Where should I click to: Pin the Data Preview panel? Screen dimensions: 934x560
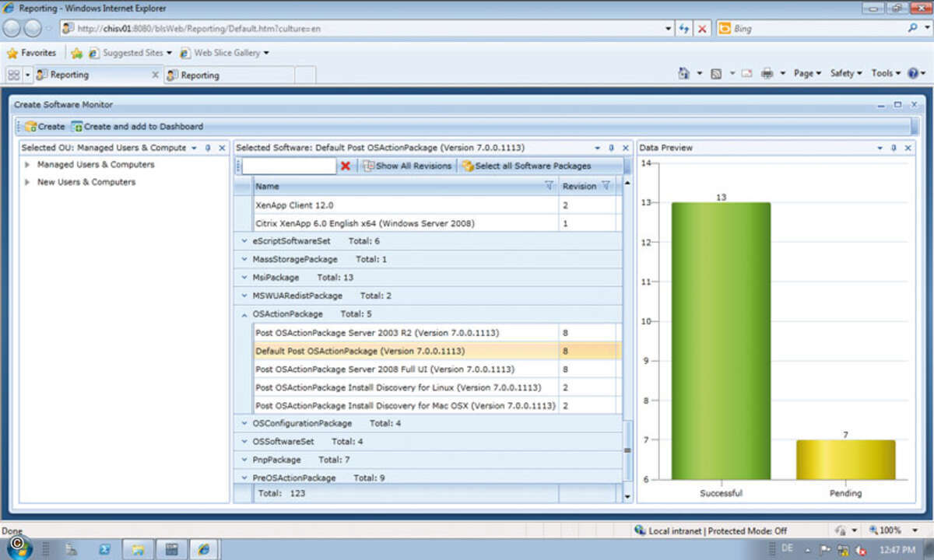[x=894, y=148]
